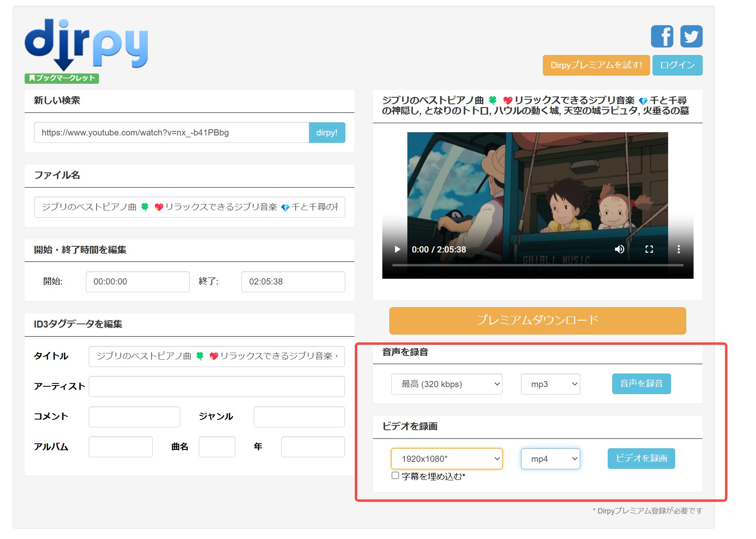
Task: Click the video progress bar
Action: [538, 265]
